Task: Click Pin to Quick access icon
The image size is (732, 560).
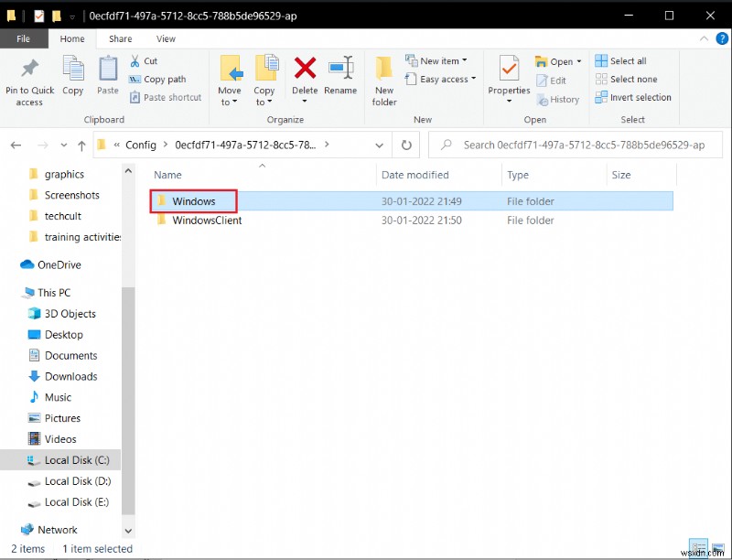Action: click(30, 68)
